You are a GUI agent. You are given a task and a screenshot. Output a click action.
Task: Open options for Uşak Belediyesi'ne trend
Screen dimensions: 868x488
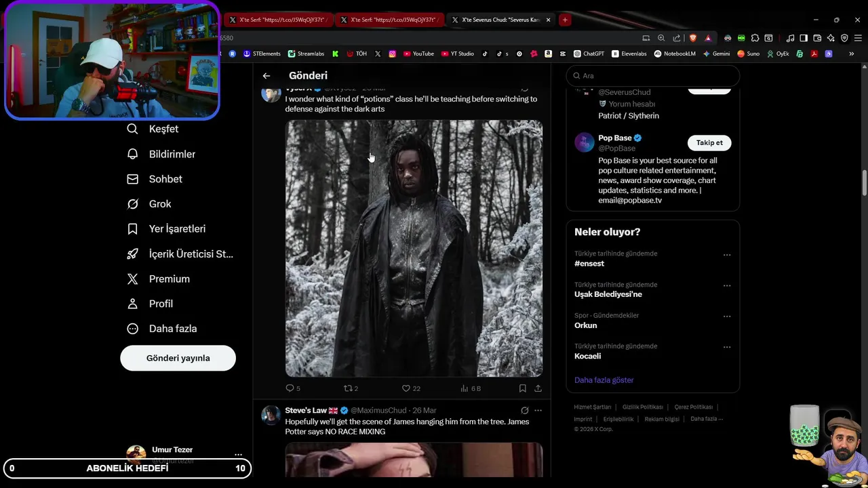727,285
